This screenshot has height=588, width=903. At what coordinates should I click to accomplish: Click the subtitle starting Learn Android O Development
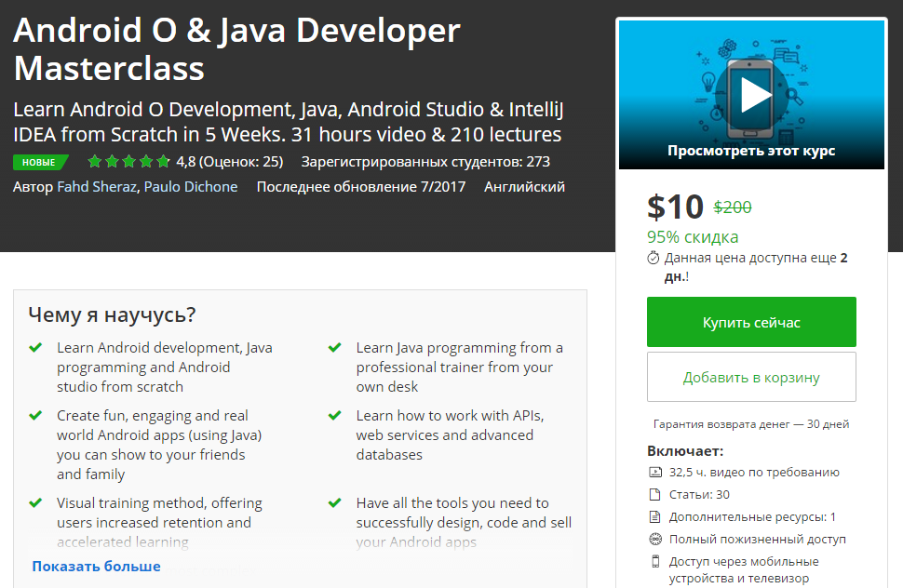click(288, 122)
